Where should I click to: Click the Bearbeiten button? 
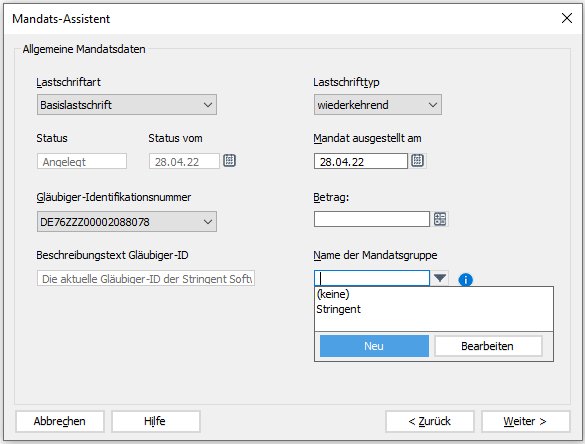[488, 346]
